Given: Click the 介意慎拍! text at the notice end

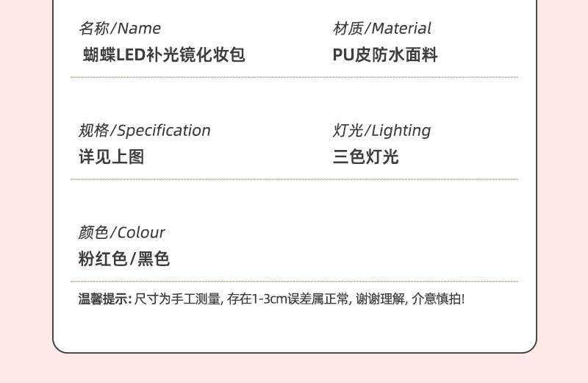Looking at the screenshot, I should click(x=438, y=299).
